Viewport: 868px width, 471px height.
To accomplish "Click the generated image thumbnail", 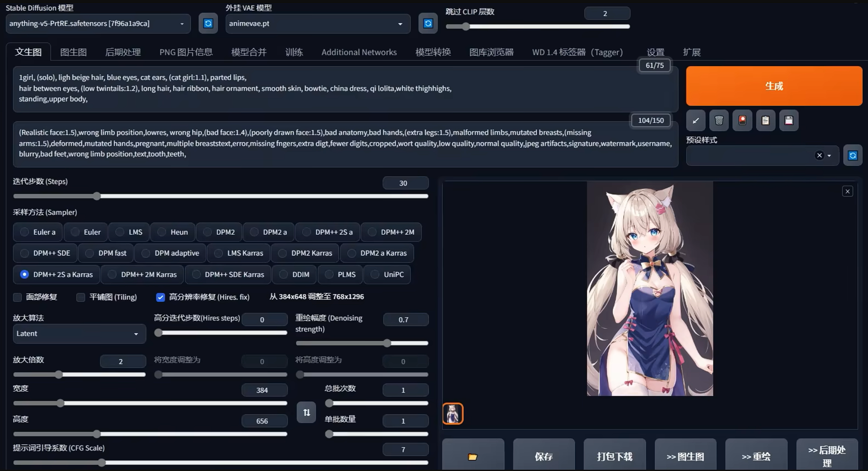I will click(x=453, y=414).
